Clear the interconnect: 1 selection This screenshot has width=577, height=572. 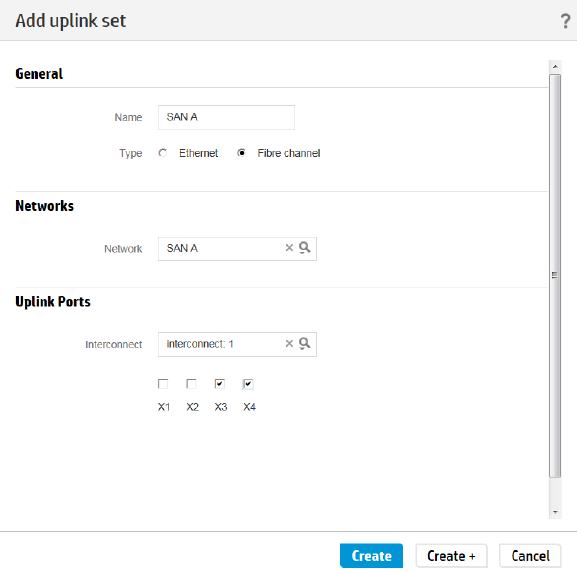[x=289, y=343]
